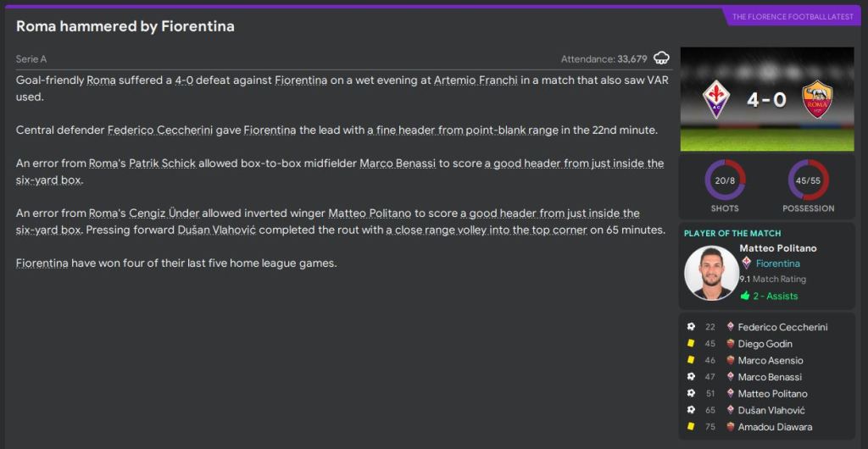Screen dimensions: 868x449
Task: Click the rainy weather icon beside attendance
Action: click(x=661, y=58)
